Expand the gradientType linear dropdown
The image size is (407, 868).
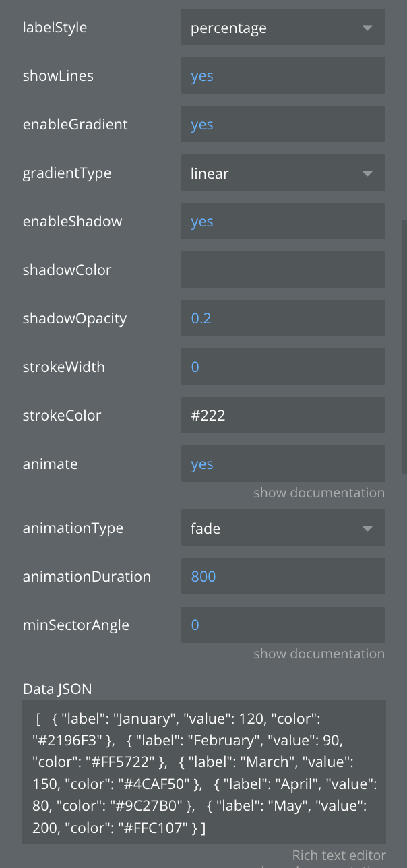[282, 173]
